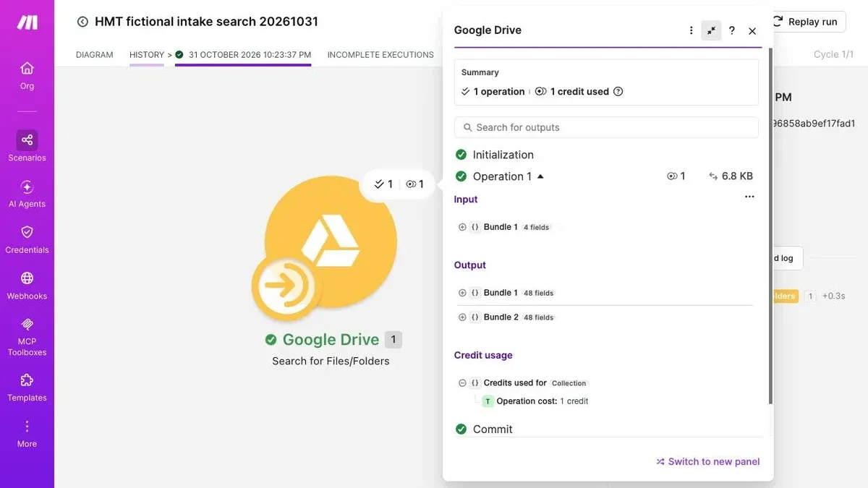The image size is (868, 488).
Task: Expand Output Bundle 2
Action: [x=462, y=317]
